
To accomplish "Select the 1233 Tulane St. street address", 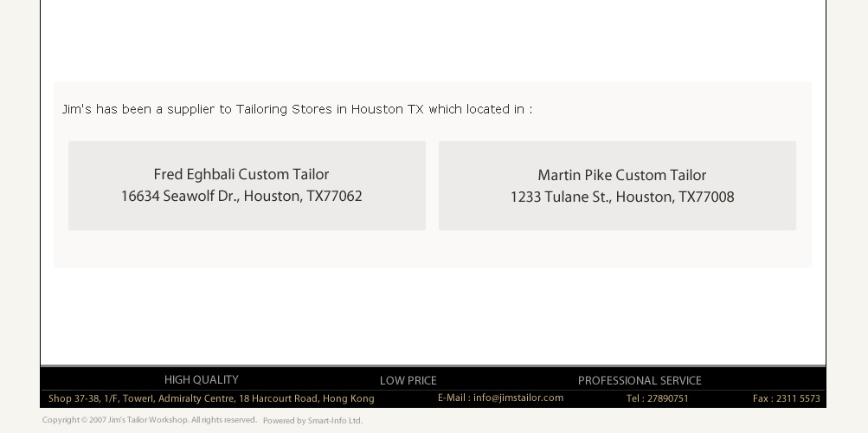I will tap(560, 197).
